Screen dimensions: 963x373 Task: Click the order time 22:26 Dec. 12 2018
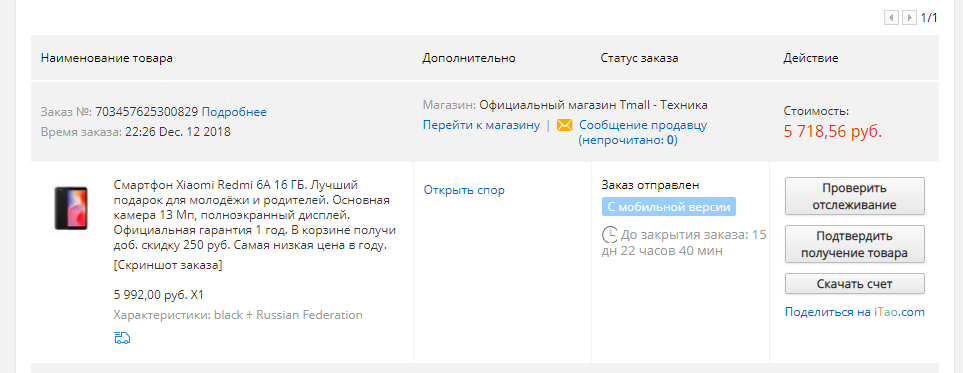click(178, 132)
